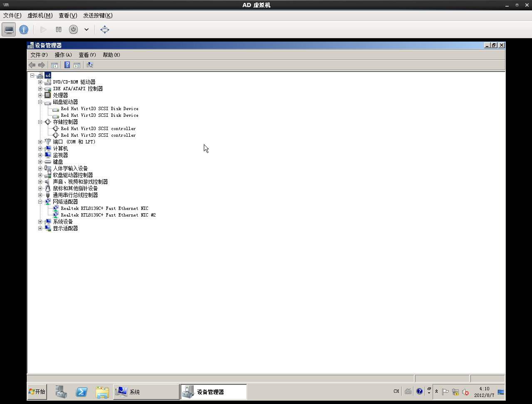
Task: Select the 鼠标和其他指针设备 category
Action: pos(75,188)
